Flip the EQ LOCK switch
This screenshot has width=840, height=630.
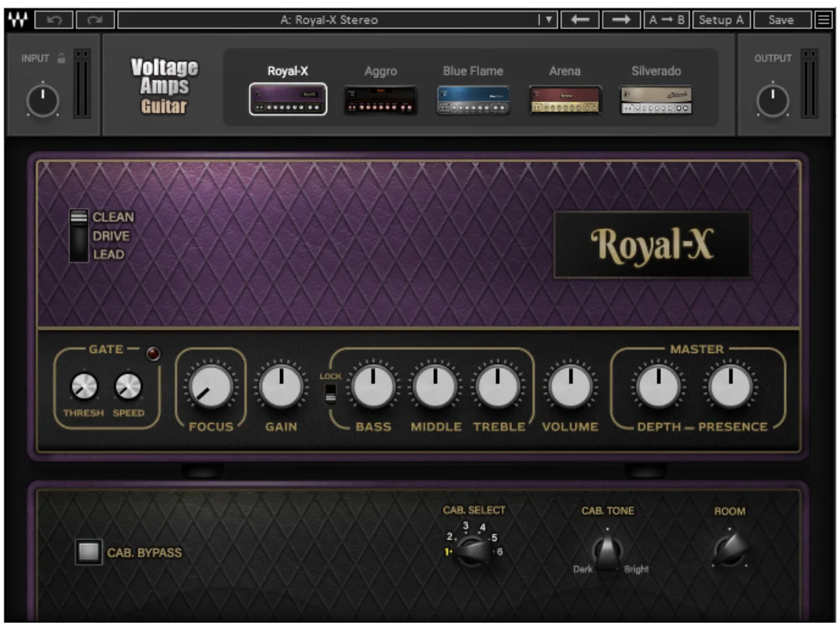pyautogui.click(x=331, y=393)
